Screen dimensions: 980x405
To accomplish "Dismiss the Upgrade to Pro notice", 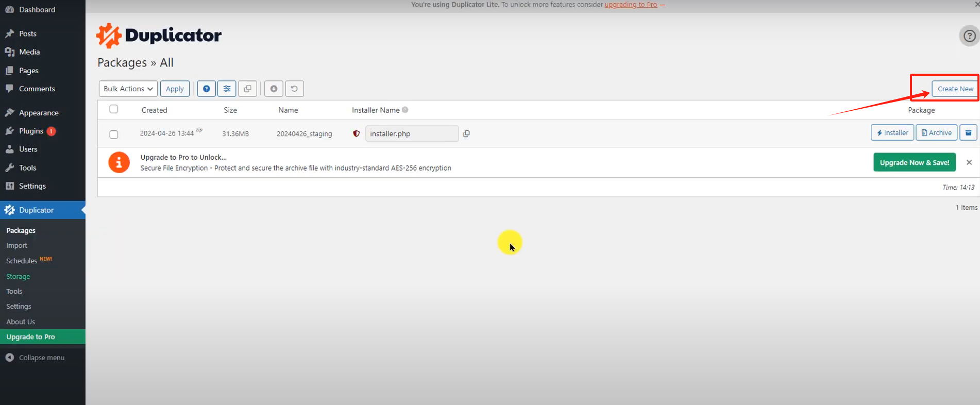I will click(969, 162).
